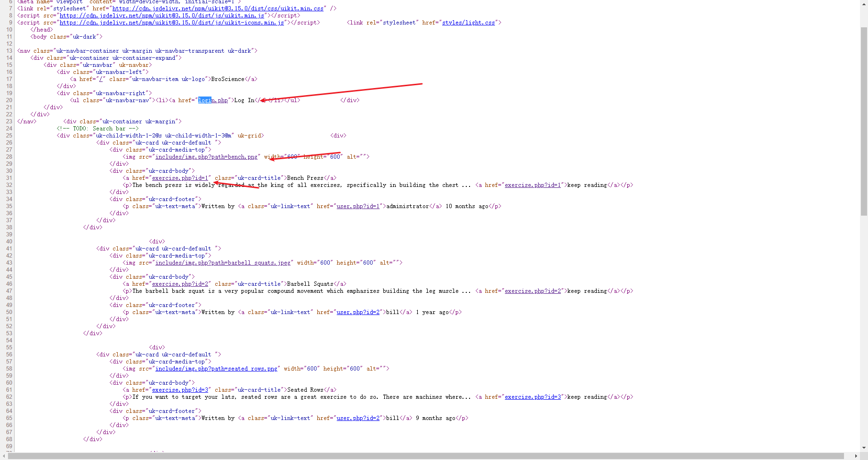The height and width of the screenshot is (460, 868).
Task: Click exercise.php?id=2 link before Barbell Squats title
Action: pos(180,284)
